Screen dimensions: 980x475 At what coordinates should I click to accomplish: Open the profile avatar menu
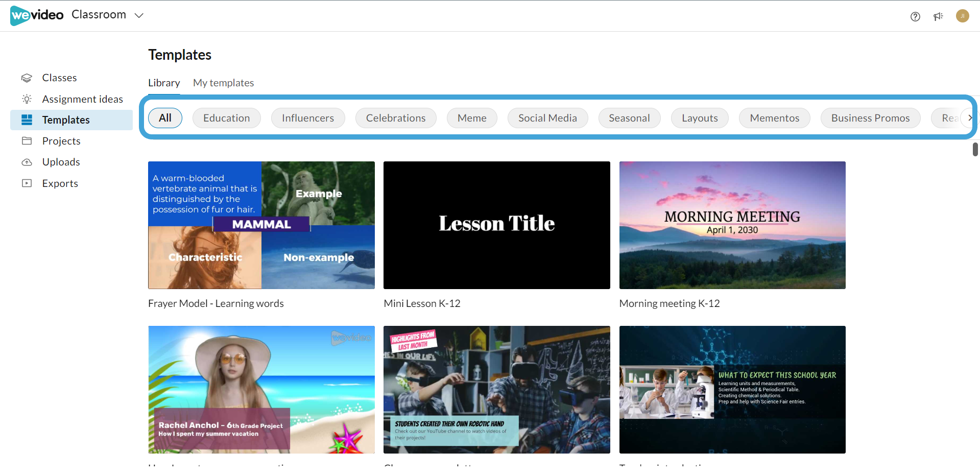pos(962,15)
